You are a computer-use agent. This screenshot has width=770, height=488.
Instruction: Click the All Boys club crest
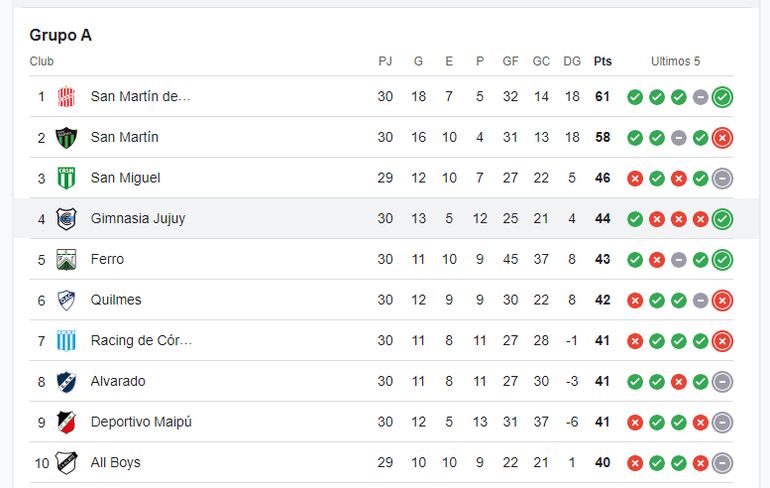[x=66, y=462]
